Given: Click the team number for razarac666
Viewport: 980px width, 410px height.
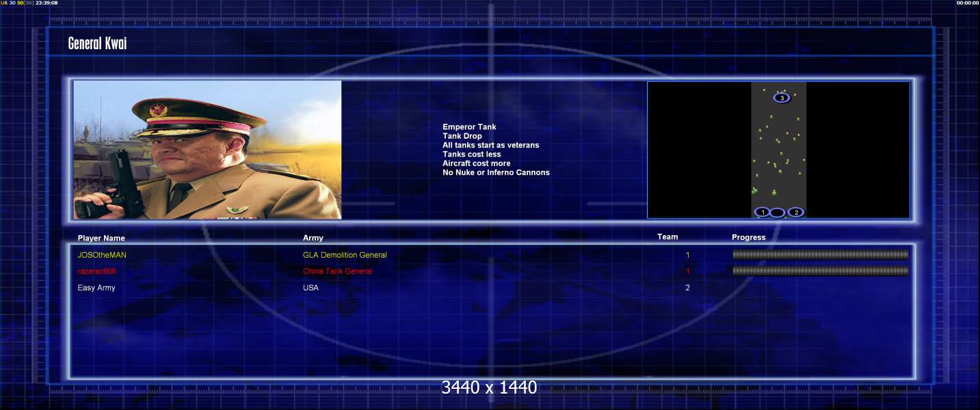Looking at the screenshot, I should (x=688, y=271).
